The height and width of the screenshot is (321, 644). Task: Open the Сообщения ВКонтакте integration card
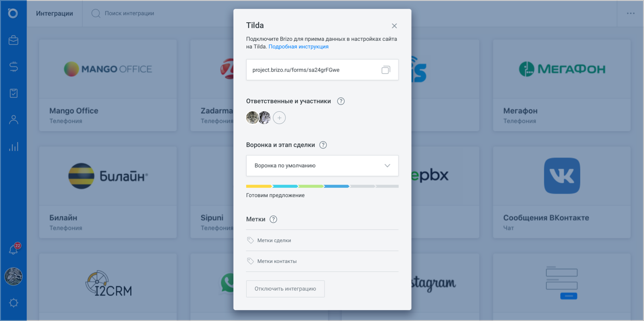[x=562, y=192]
